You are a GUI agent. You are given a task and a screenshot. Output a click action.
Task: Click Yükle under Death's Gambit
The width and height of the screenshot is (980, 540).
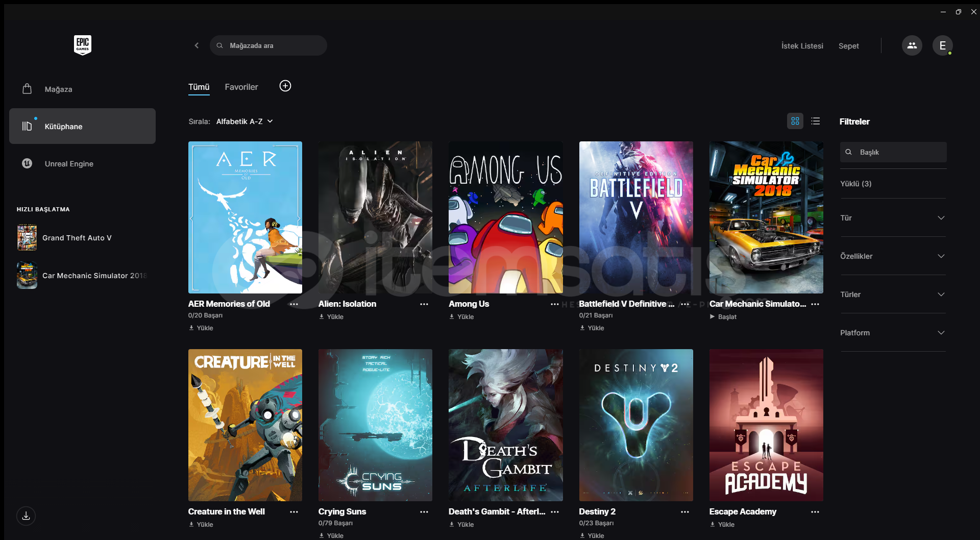coord(461,525)
